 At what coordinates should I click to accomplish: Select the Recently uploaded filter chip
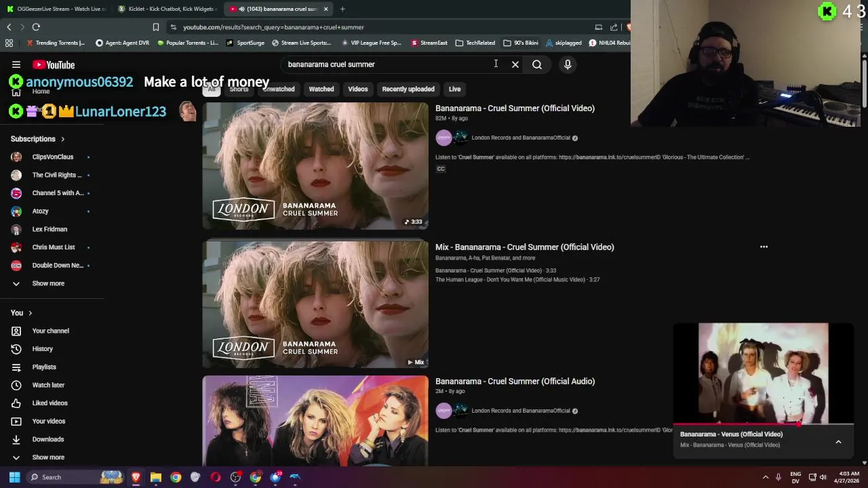408,89
